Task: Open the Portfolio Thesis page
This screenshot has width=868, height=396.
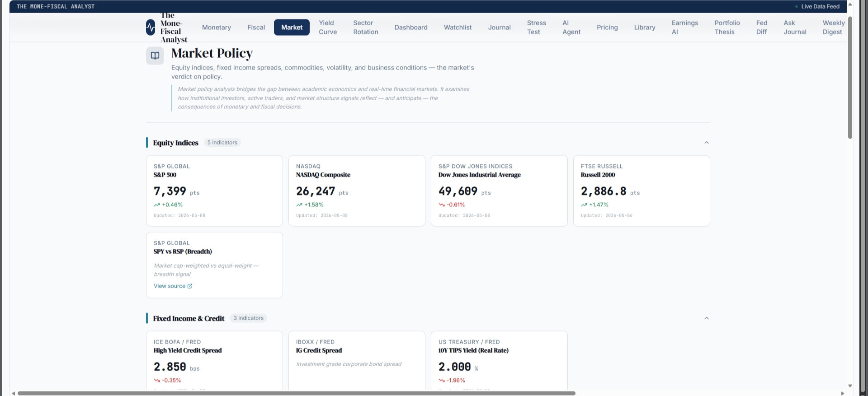Action: tap(727, 28)
